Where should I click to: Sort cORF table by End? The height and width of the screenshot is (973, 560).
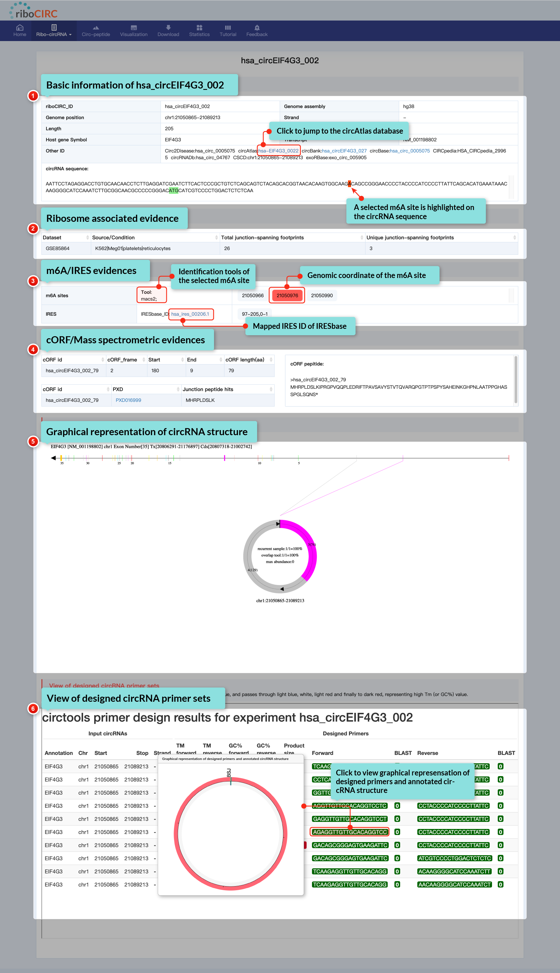click(205, 359)
